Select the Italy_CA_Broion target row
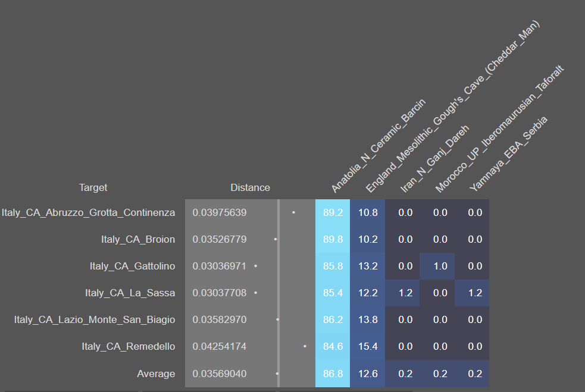The image size is (585, 392). pos(138,239)
